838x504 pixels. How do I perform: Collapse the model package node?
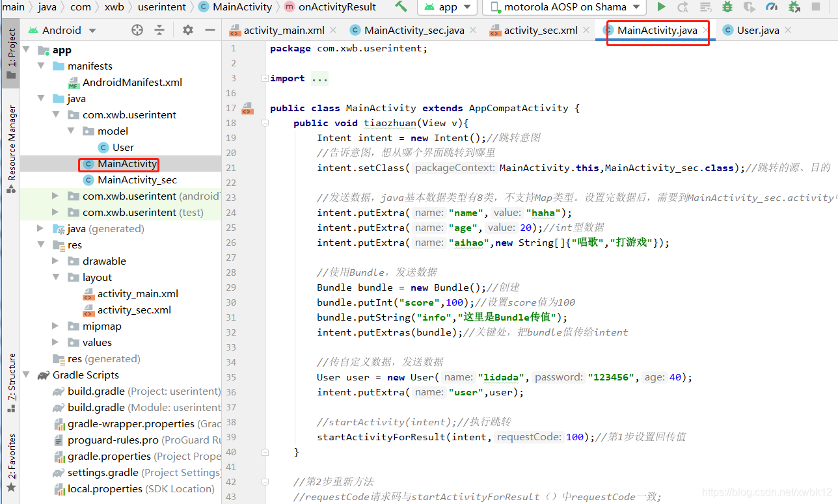tap(72, 131)
